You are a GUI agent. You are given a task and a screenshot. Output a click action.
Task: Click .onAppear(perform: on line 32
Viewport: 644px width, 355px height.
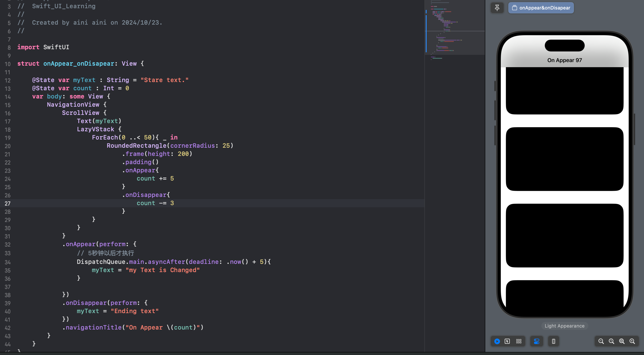(95, 244)
